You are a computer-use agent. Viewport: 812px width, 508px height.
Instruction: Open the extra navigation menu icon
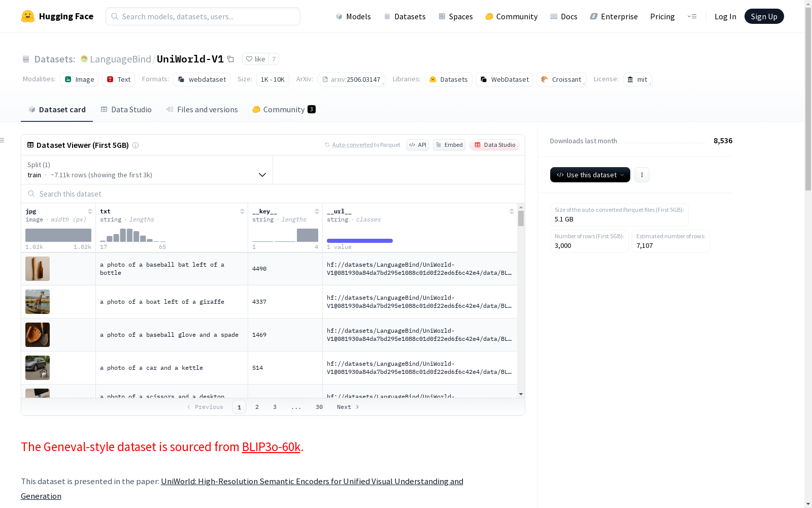(692, 16)
